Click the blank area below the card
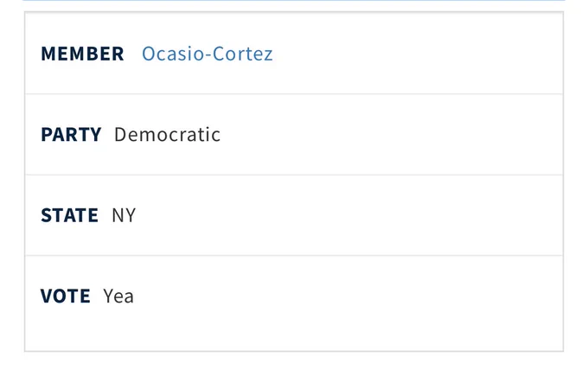Viewport: 588px width, 376px height. [294, 365]
